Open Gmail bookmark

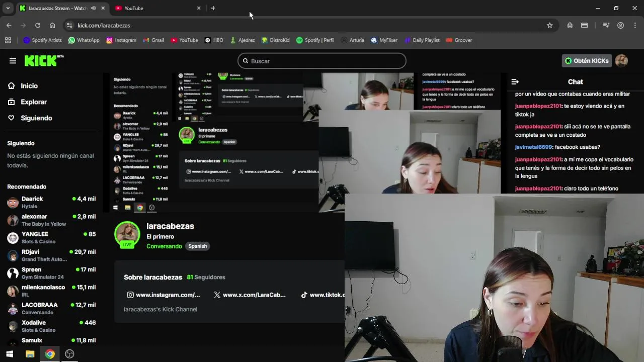click(x=153, y=40)
